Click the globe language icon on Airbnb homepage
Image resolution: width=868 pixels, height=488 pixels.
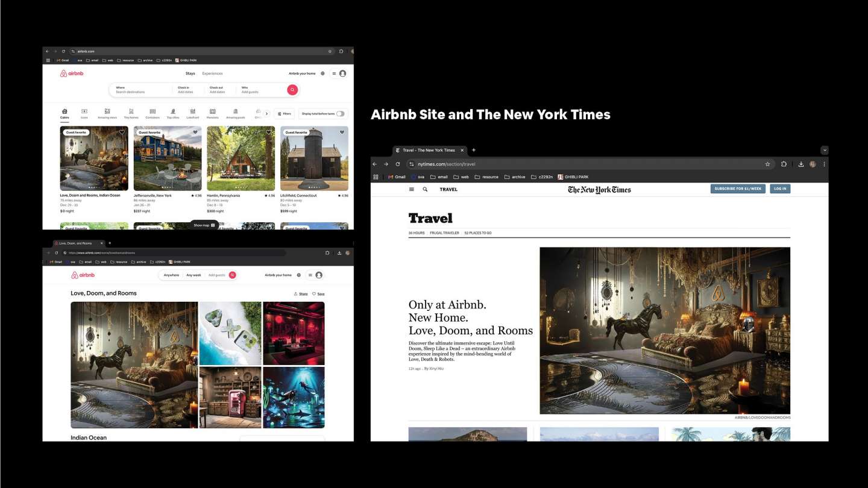[322, 74]
